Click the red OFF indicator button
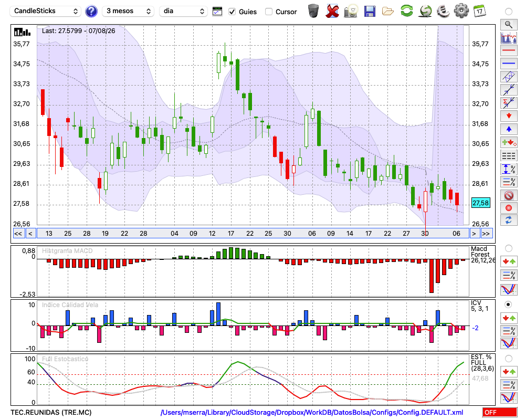Screen dimensions: 525x420 (x=500, y=412)
